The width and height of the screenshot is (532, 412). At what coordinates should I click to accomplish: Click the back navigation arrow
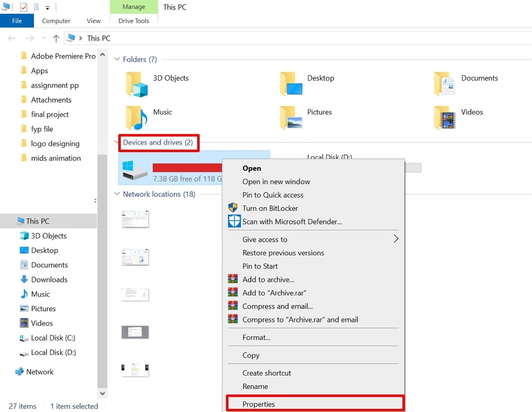click(x=11, y=38)
